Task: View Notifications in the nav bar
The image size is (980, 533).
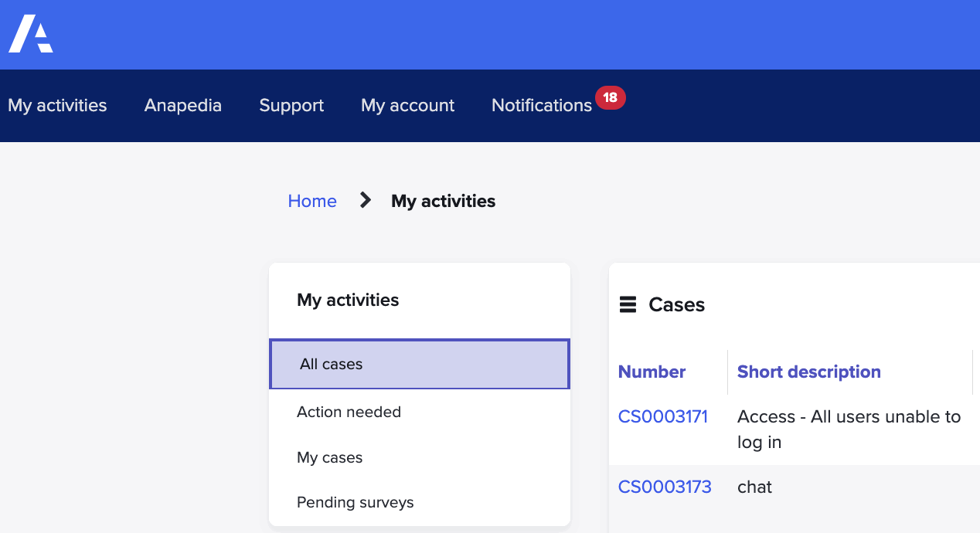Action: (542, 105)
